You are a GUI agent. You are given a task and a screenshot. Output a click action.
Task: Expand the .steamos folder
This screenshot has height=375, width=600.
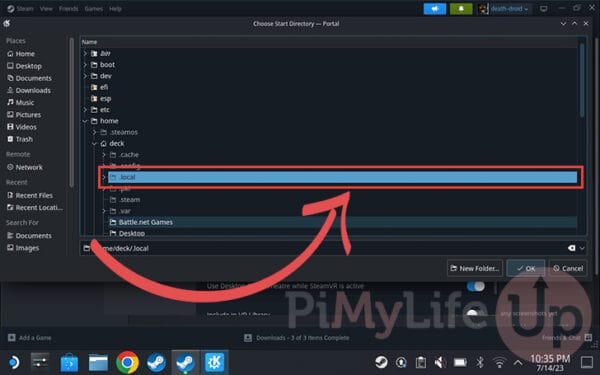(x=95, y=132)
